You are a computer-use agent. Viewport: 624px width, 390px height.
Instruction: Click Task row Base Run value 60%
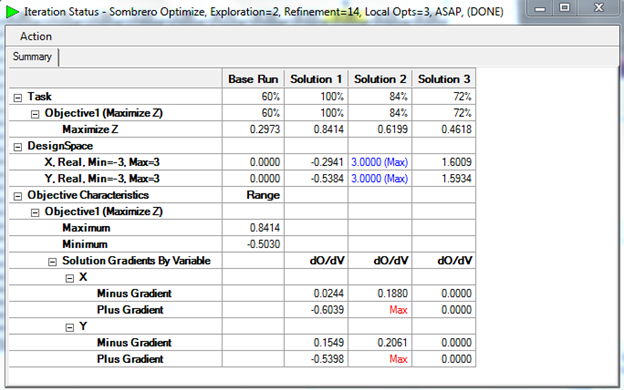click(271, 97)
